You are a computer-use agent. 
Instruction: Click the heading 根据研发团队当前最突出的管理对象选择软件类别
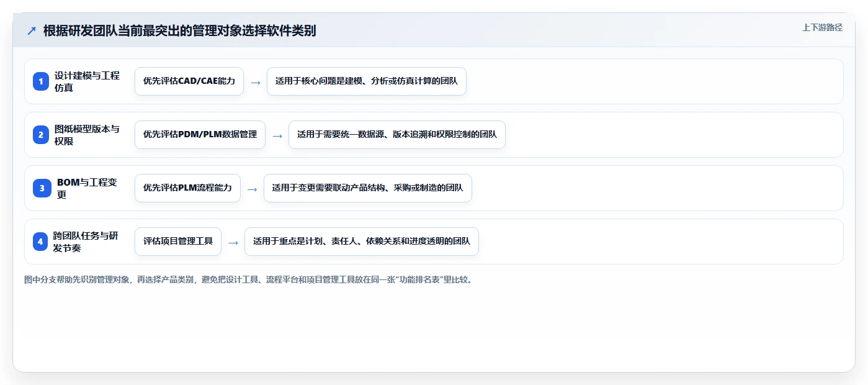click(180, 31)
